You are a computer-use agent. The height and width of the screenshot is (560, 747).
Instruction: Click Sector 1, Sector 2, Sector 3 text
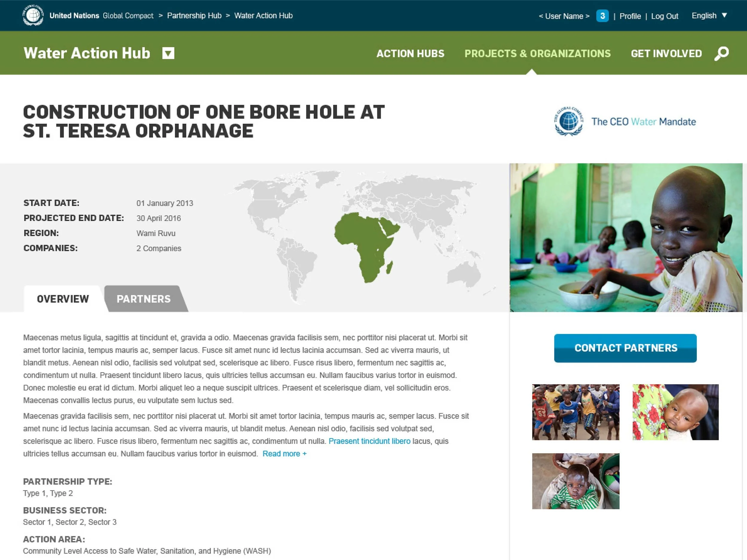pos(70,522)
